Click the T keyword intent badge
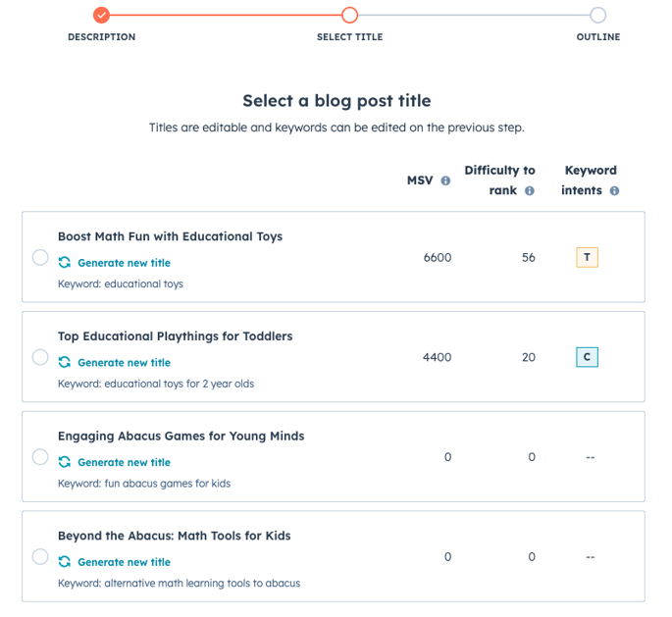 pyautogui.click(x=587, y=258)
